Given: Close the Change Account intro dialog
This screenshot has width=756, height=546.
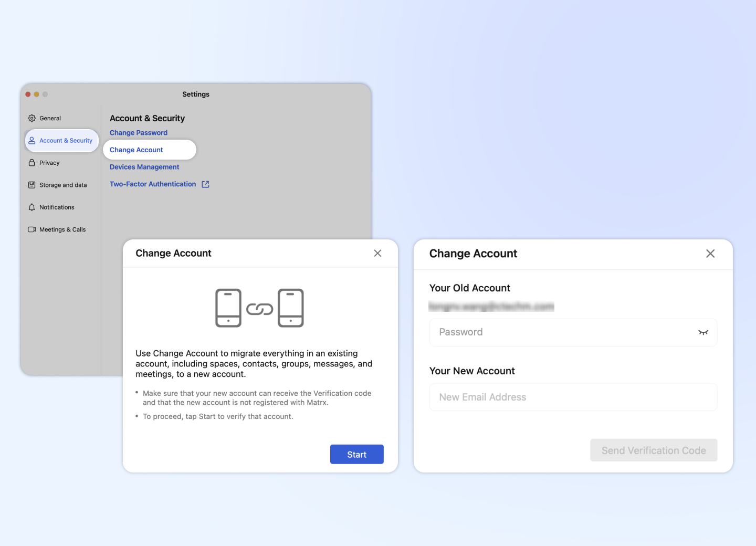Looking at the screenshot, I should (377, 253).
